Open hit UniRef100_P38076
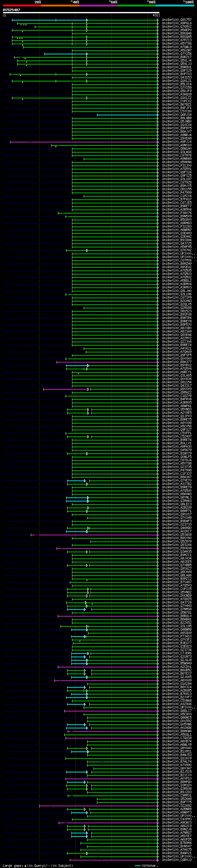The image size is (197, 868). [176, 213]
